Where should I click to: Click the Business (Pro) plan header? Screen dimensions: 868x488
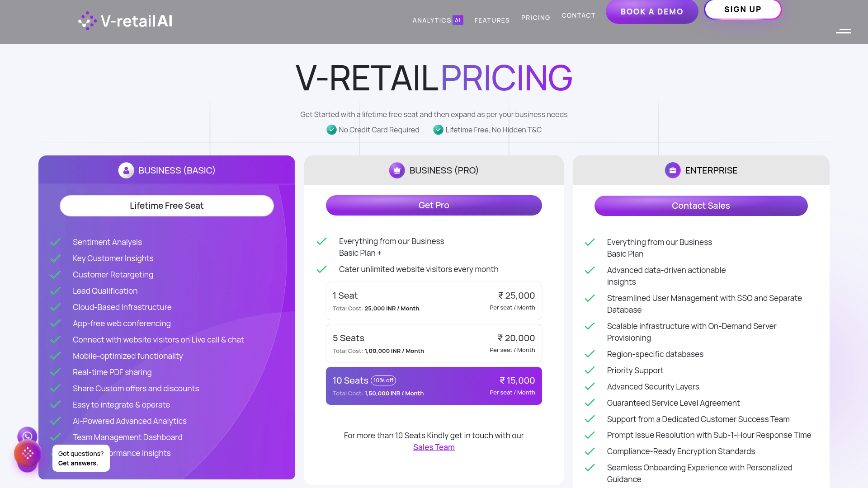pos(434,170)
